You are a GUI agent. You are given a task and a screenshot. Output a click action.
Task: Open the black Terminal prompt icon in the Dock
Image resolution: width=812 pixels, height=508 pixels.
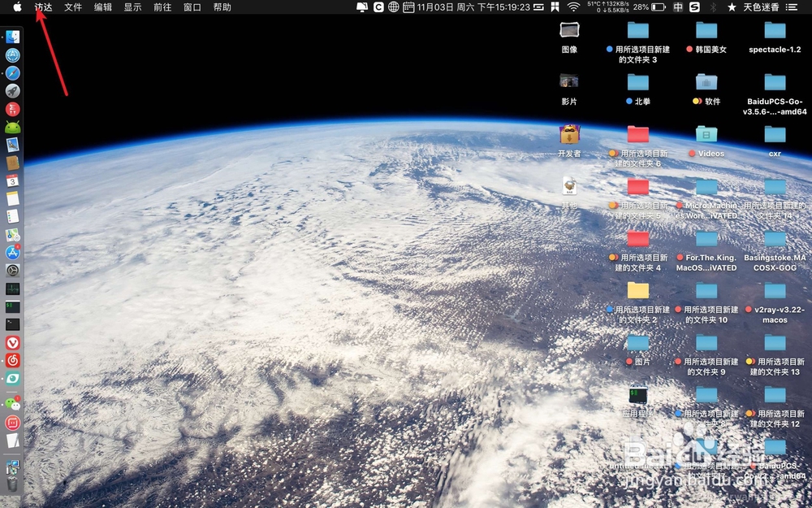(x=12, y=324)
